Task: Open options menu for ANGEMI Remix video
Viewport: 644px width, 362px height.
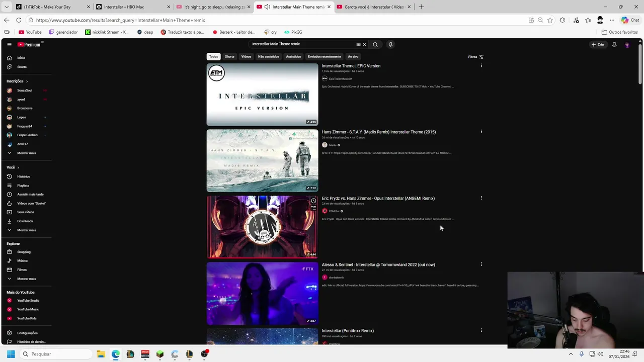Action: [481, 198]
